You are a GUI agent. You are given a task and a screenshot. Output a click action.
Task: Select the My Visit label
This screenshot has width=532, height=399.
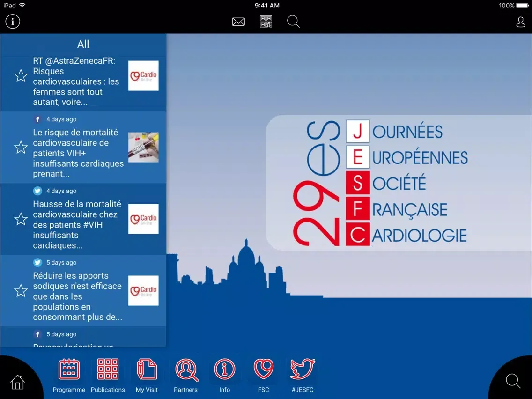coord(147,390)
